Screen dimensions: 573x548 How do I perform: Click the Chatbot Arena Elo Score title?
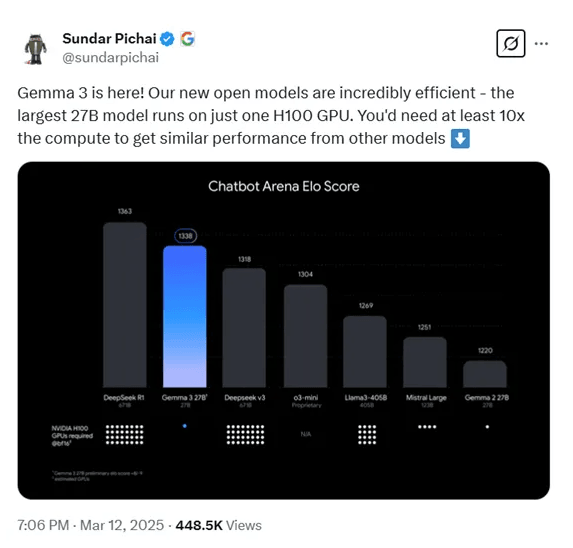pyautogui.click(x=284, y=186)
